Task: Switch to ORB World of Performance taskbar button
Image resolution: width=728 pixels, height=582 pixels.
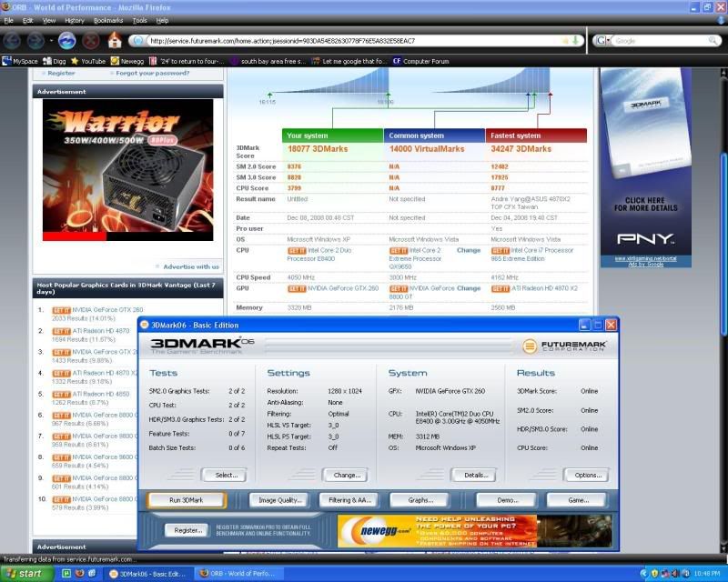Action: (x=238, y=574)
